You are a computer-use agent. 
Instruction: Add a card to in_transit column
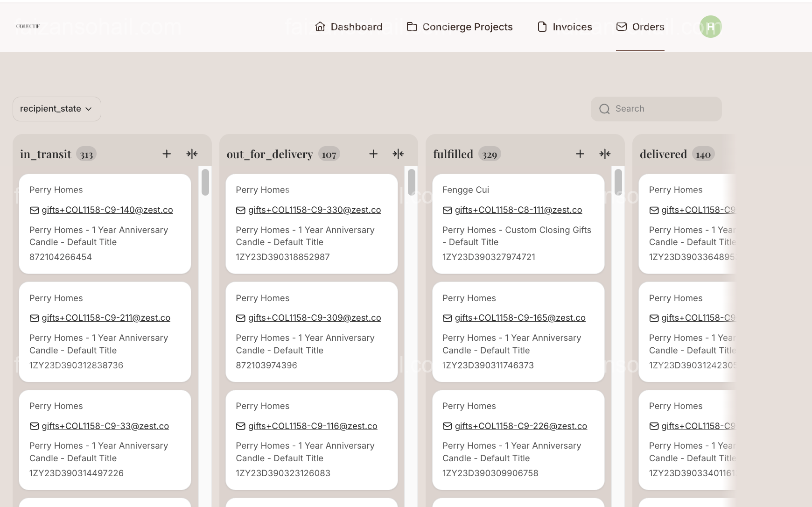coord(167,154)
